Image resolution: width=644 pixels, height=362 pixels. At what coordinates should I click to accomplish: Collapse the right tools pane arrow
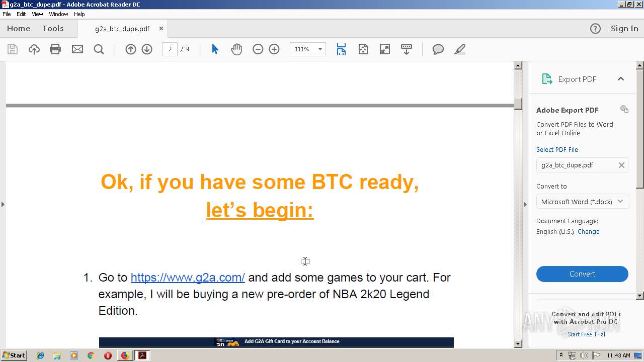[525, 204]
